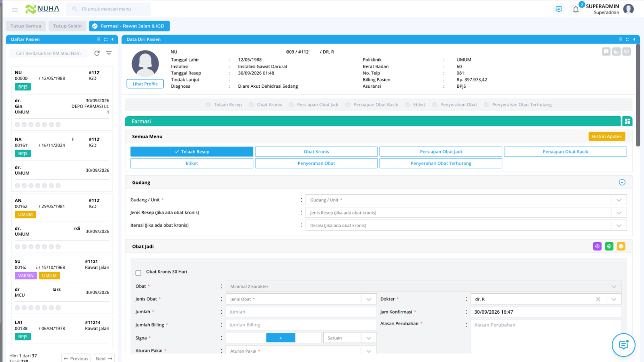Open the hamburger sidebar menu
The width and height of the screenshot is (644, 362).
click(15, 10)
